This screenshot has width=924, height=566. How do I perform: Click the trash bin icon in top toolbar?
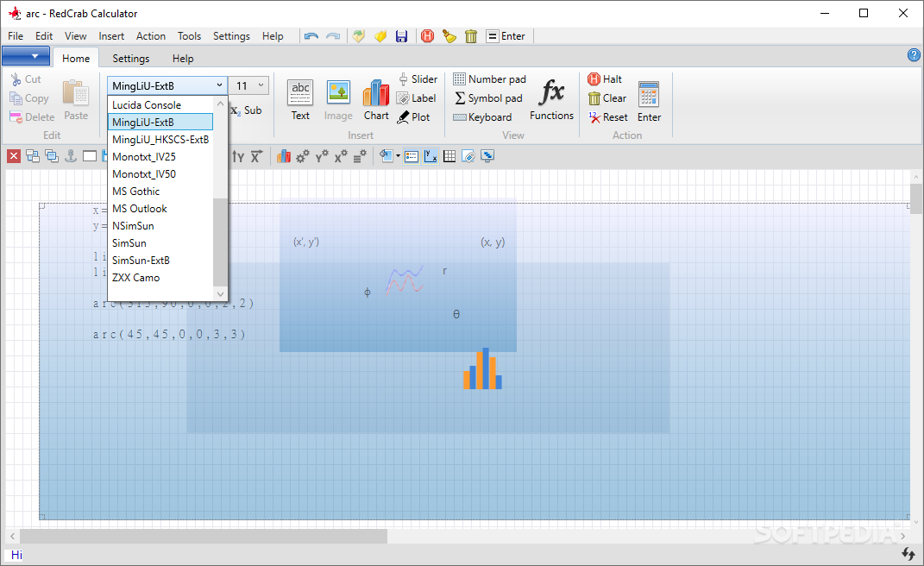[x=471, y=36]
